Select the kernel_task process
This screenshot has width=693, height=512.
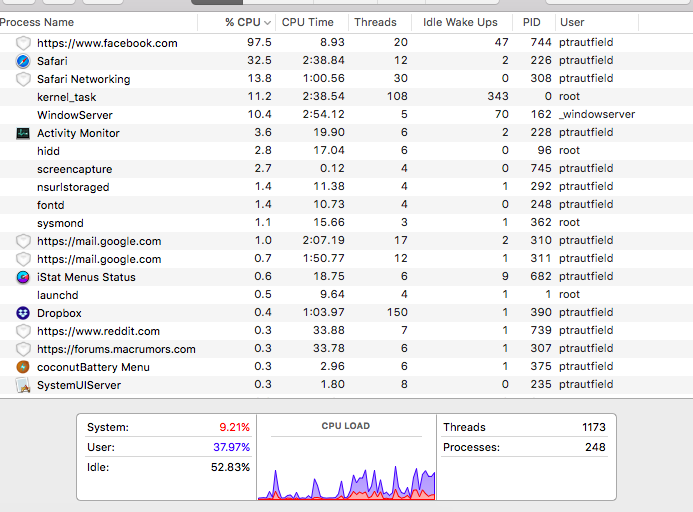tap(66, 97)
